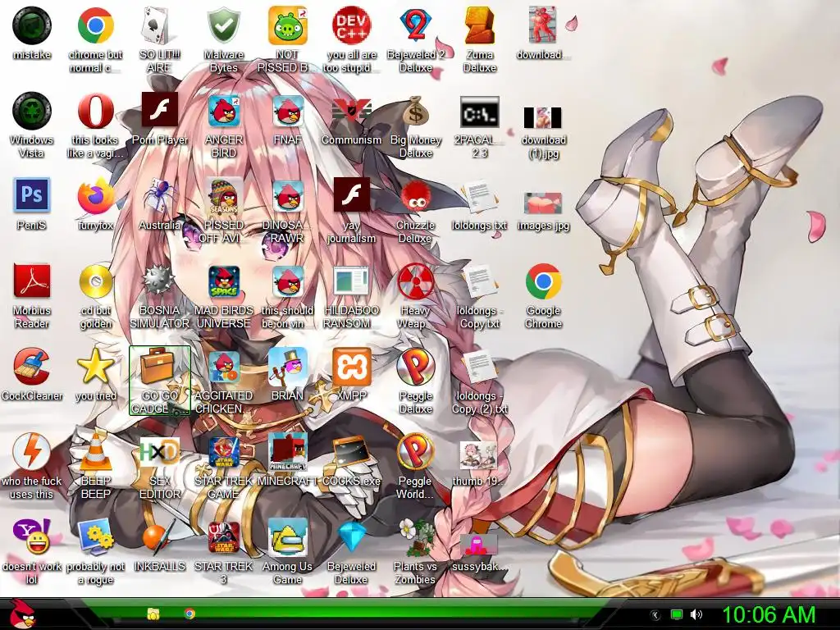
Task: Open the 'Australia' spider solitaire icon
Action: coord(159,196)
